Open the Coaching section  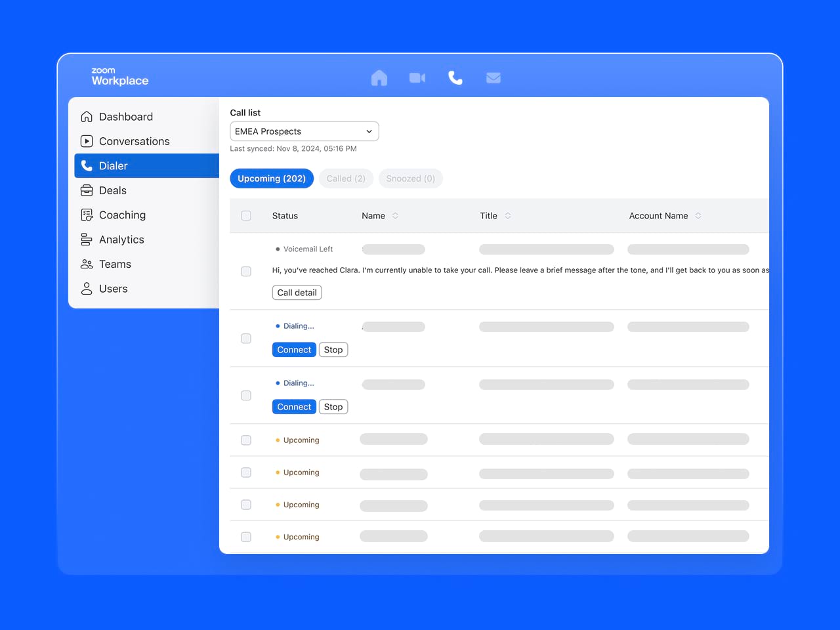tap(122, 215)
